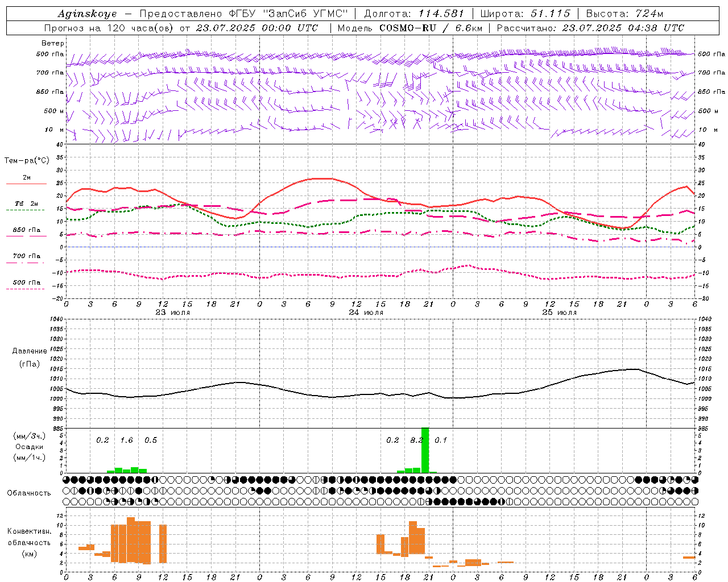This screenshot has height=582, width=728.
Task: Click the "0.1" precipitation amount value
Action: click(x=441, y=440)
